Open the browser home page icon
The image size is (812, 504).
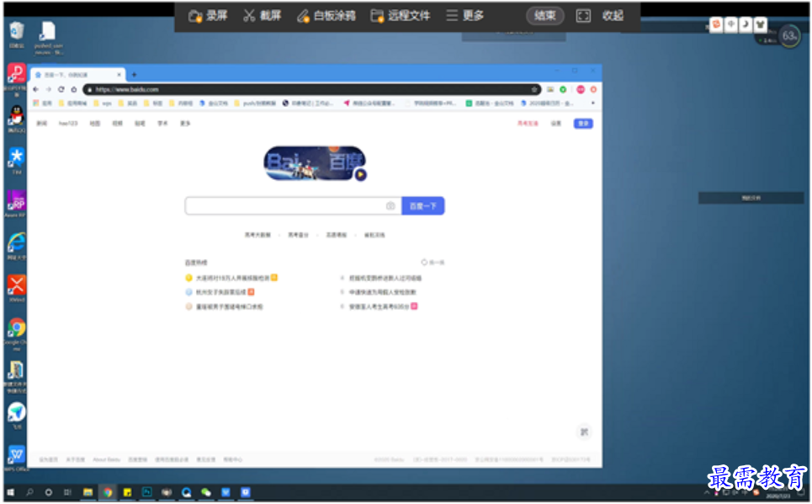(x=73, y=90)
